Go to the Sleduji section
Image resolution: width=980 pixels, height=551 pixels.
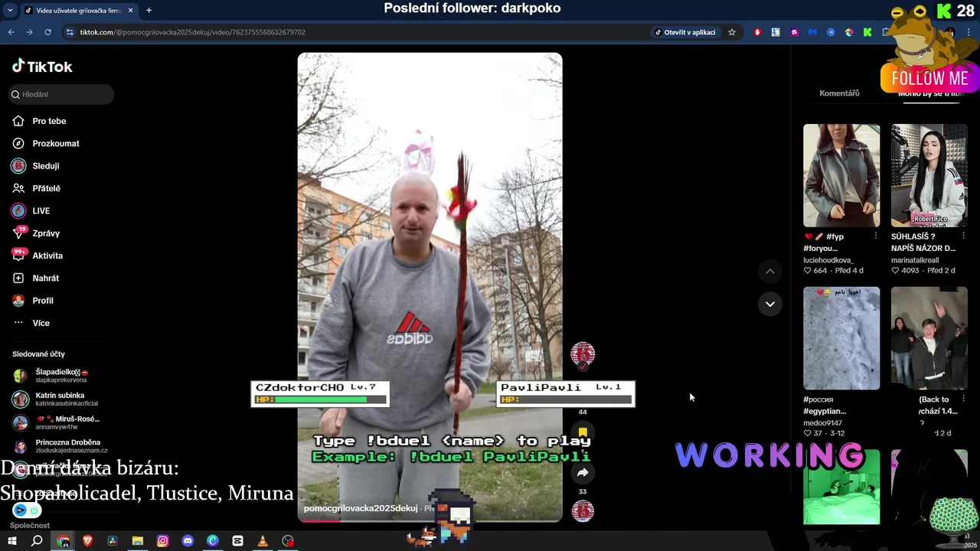(45, 165)
